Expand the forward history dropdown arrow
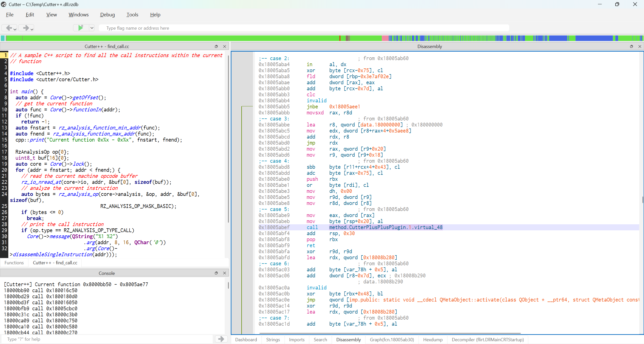 (x=32, y=29)
